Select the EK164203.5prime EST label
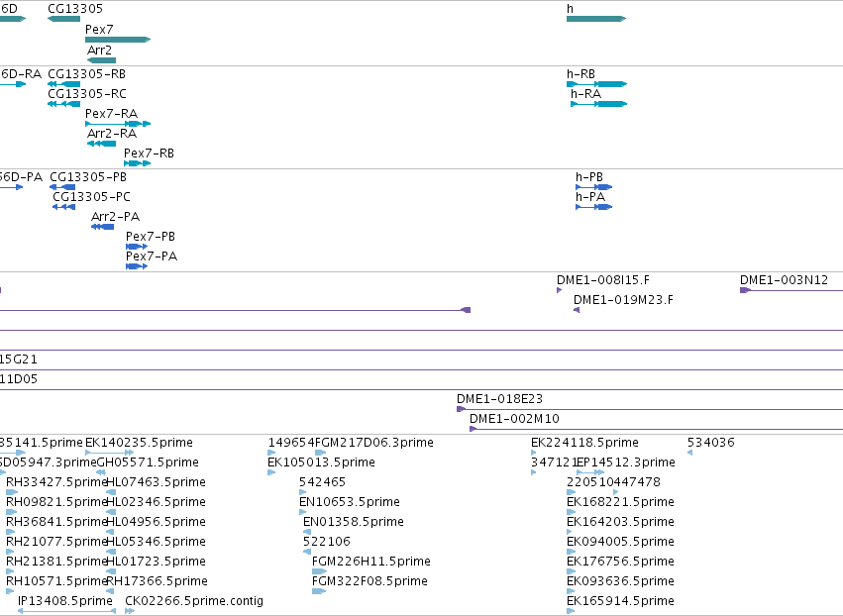 pyautogui.click(x=620, y=522)
